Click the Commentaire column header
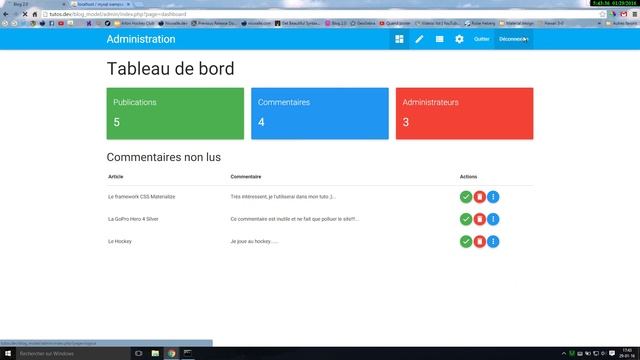This screenshot has height=360, width=640. [x=246, y=177]
